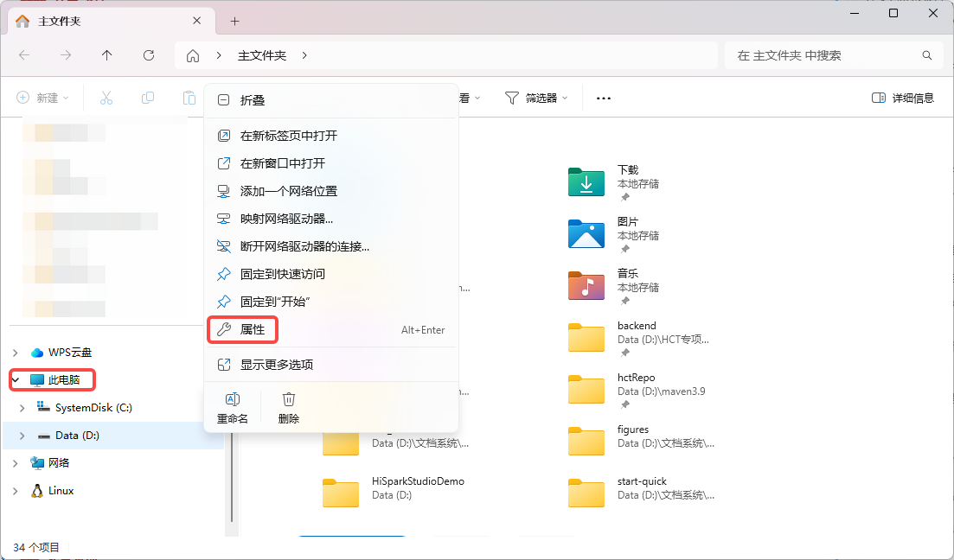This screenshot has height=560, width=954.
Task: Click the Copy icon in toolbar
Action: pyautogui.click(x=147, y=98)
